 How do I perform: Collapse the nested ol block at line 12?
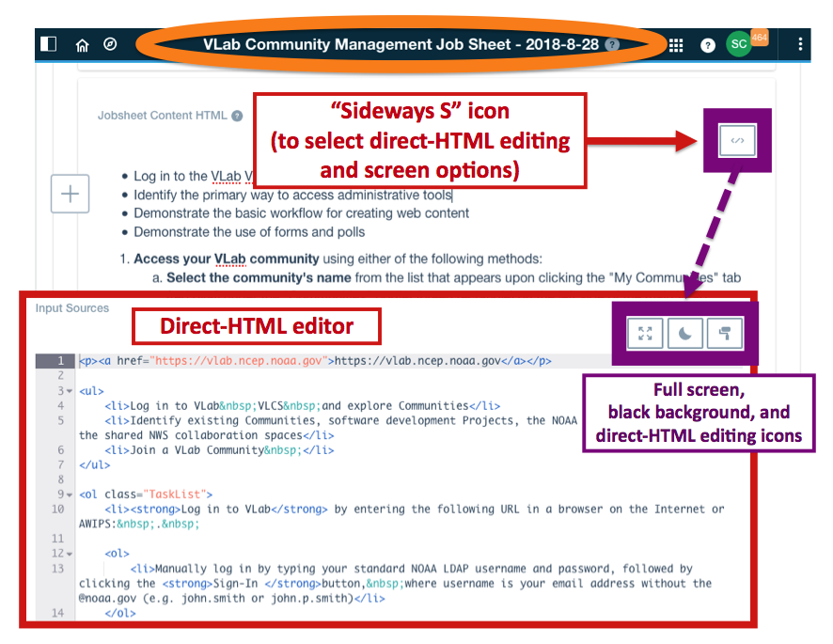click(70, 554)
